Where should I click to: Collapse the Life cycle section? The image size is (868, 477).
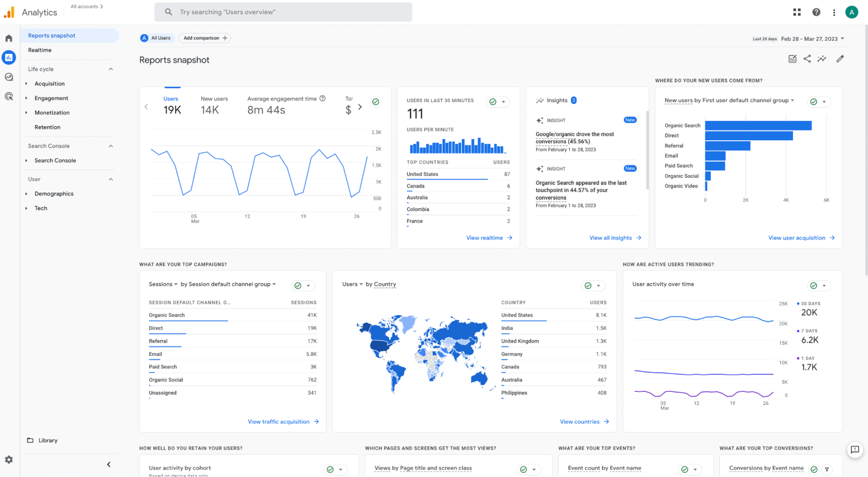pyautogui.click(x=111, y=69)
